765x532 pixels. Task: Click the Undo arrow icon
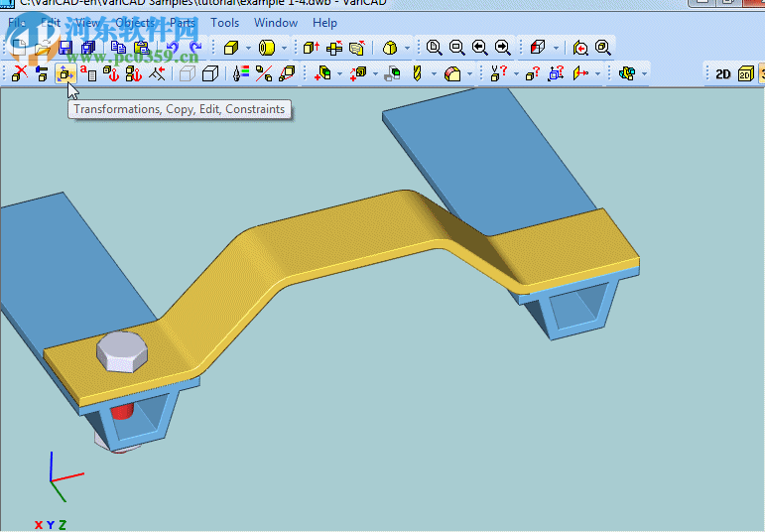[x=173, y=47]
